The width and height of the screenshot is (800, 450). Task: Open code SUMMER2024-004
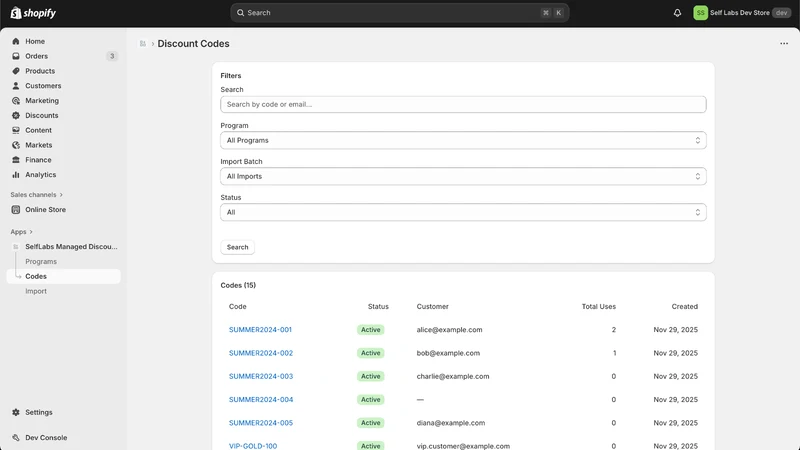tap(261, 399)
